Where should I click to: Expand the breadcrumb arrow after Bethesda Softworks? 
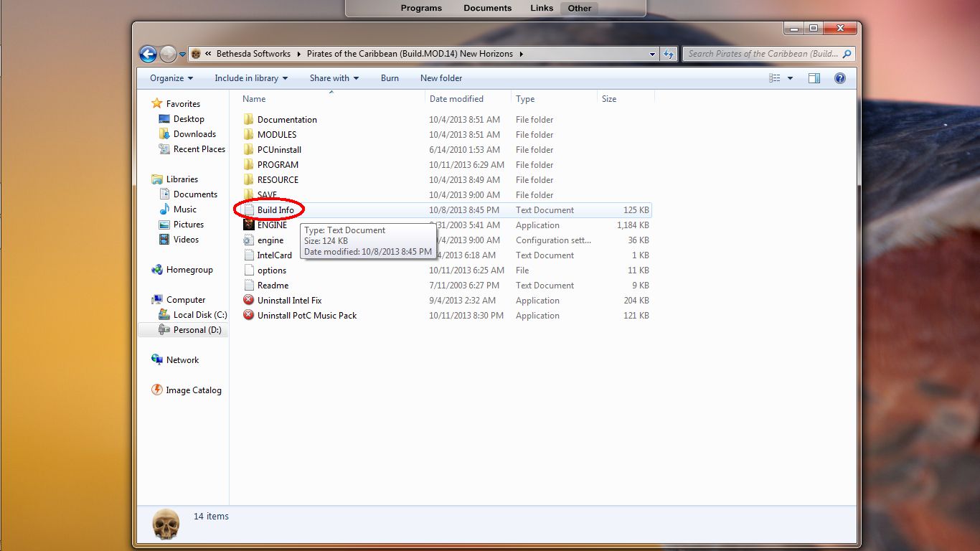[x=299, y=54]
